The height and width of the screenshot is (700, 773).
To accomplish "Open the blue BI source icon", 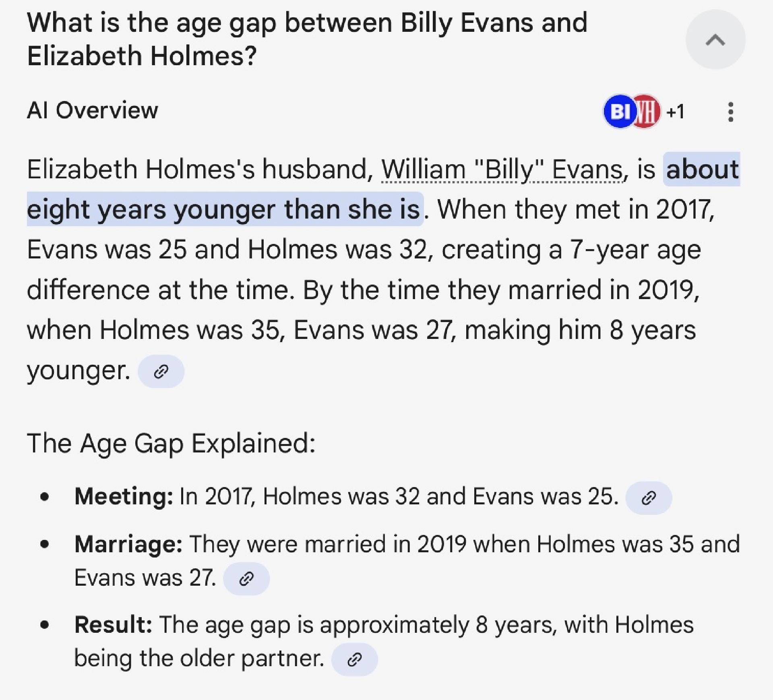I will [619, 112].
